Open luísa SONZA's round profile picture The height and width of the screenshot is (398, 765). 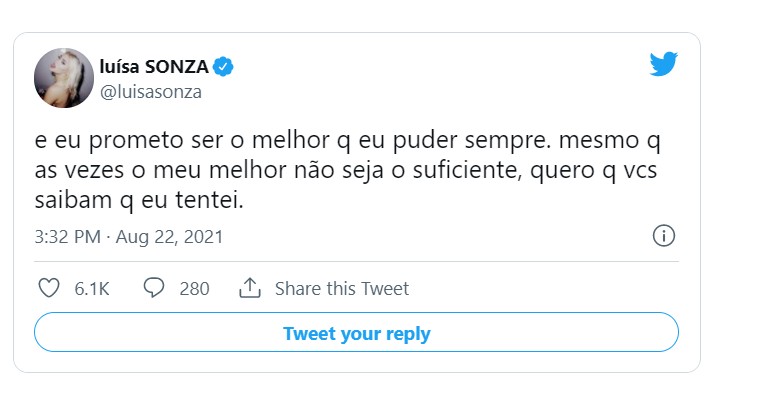click(63, 78)
